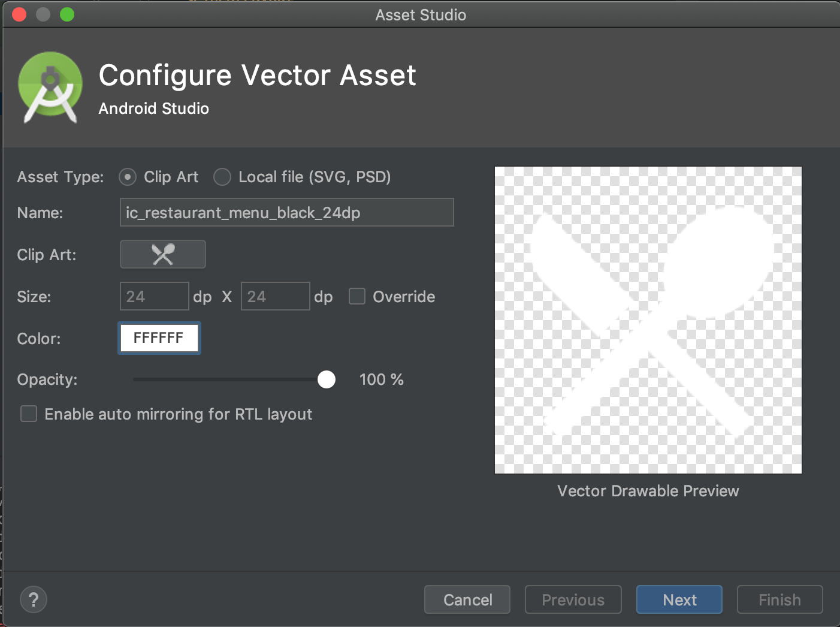The image size is (840, 627).
Task: Click the restaurant menu clip art icon button
Action: pos(162,254)
